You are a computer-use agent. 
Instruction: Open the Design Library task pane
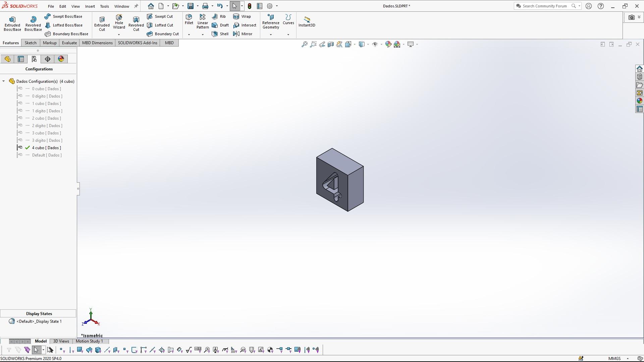coord(639,77)
